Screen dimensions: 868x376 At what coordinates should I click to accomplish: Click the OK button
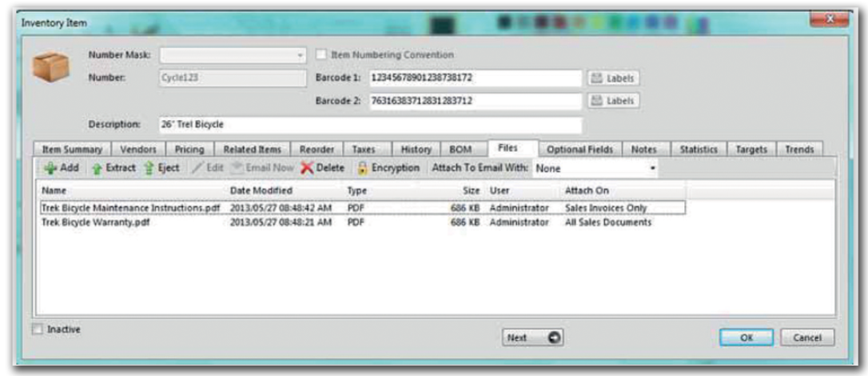[x=745, y=338]
